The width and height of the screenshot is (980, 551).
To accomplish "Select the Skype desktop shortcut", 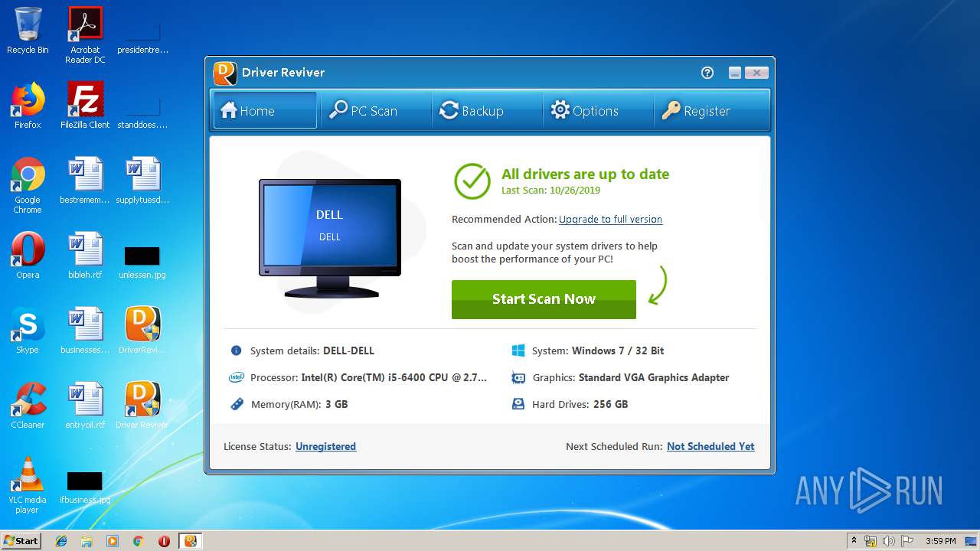I will click(28, 330).
